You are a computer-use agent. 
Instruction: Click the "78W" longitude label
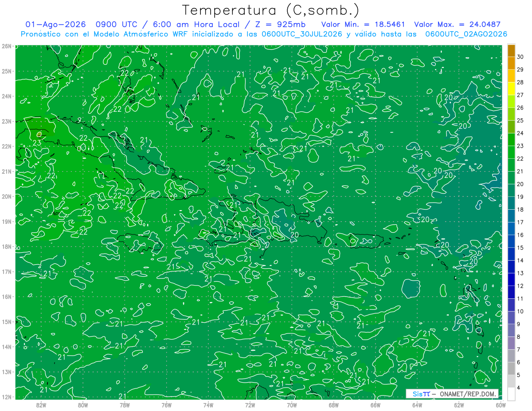[125, 405]
